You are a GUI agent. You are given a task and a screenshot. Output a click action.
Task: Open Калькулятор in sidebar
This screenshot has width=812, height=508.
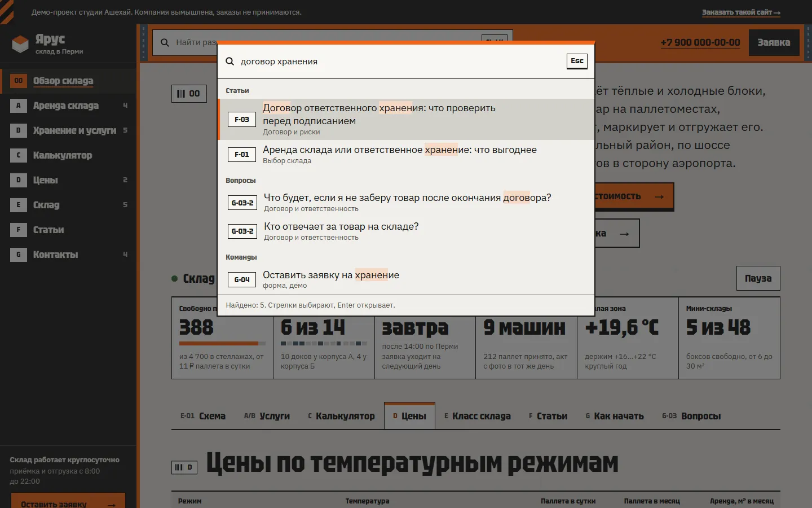(68, 155)
